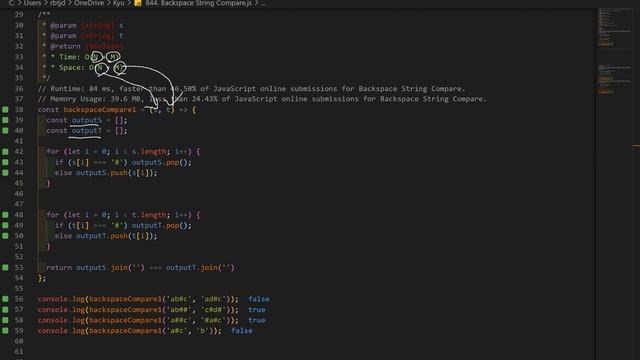
Task: Click the outputS declaration on line 39
Action: coord(87,120)
